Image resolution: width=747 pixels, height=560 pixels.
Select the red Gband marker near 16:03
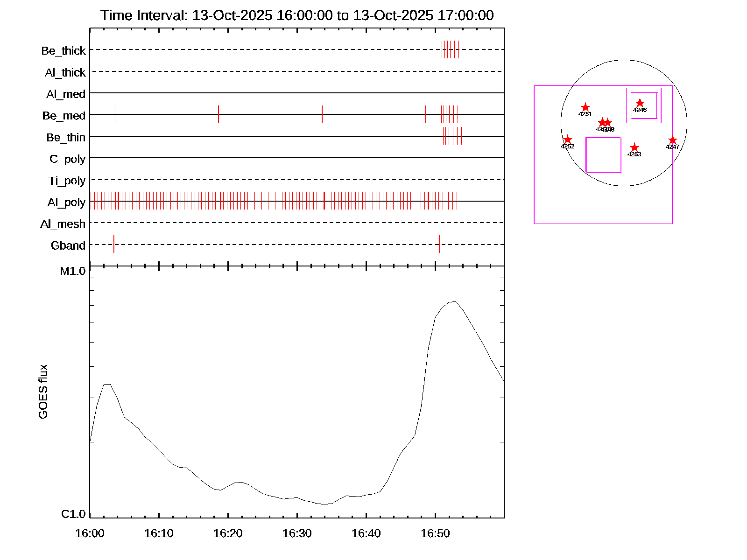coord(114,244)
